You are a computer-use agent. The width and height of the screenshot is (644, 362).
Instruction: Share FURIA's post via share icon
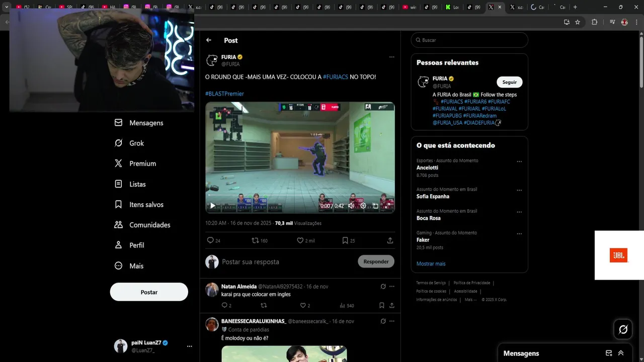(x=390, y=240)
